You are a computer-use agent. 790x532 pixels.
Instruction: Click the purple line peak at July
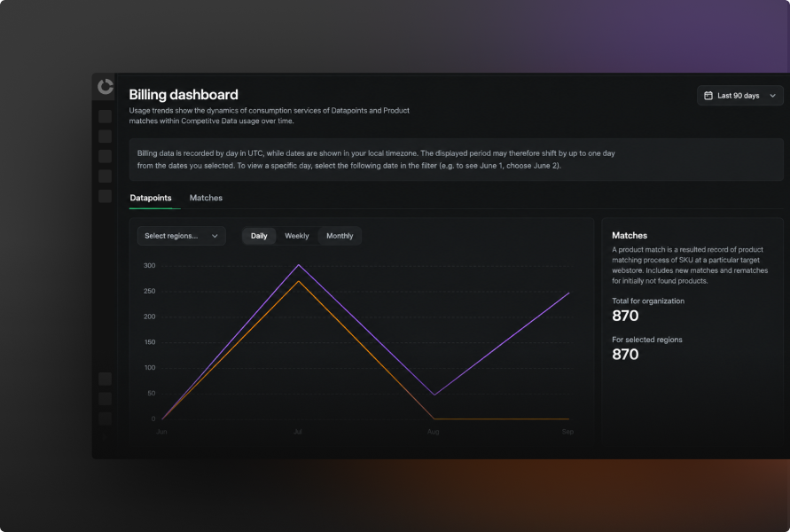click(299, 265)
